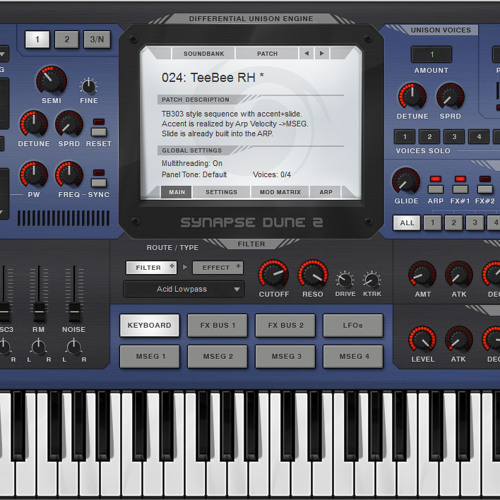Open the Acid Lowpass filter type dropdown
The image size is (500, 500).
[184, 289]
